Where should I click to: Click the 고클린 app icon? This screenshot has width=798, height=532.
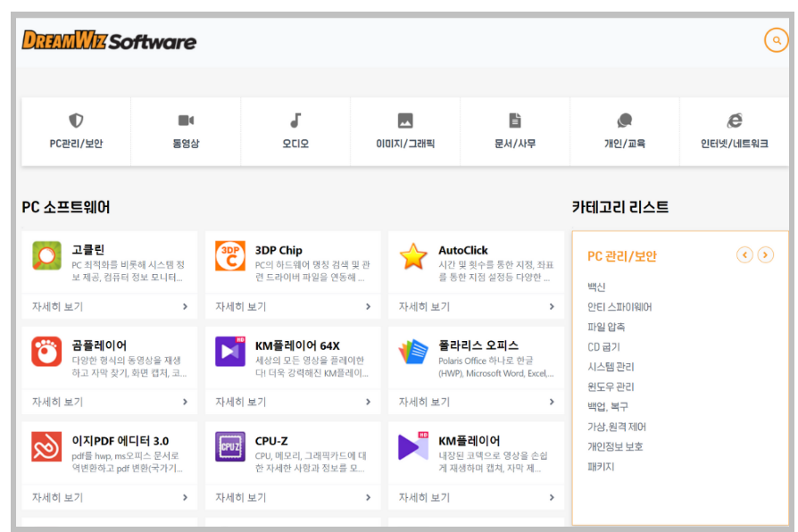[x=46, y=255]
